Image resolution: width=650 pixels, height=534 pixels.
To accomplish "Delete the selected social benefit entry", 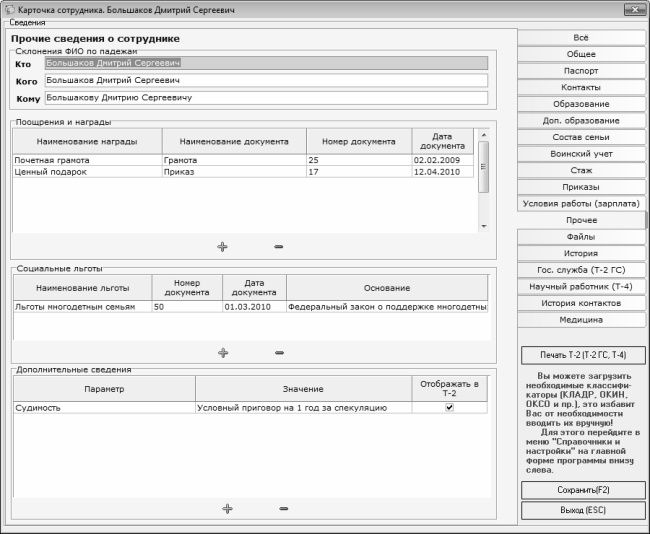I will click(278, 352).
